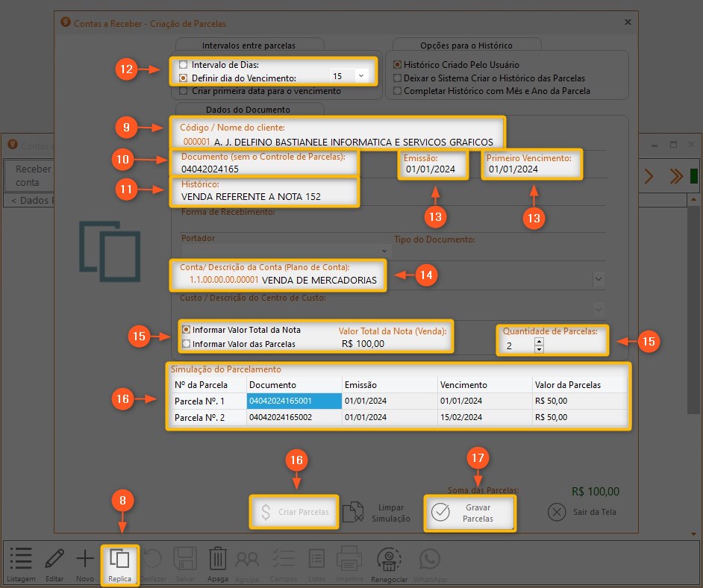Screen dimensions: 703x588
Task: Enable Criar primeira data para o vencimento
Action: (184, 91)
